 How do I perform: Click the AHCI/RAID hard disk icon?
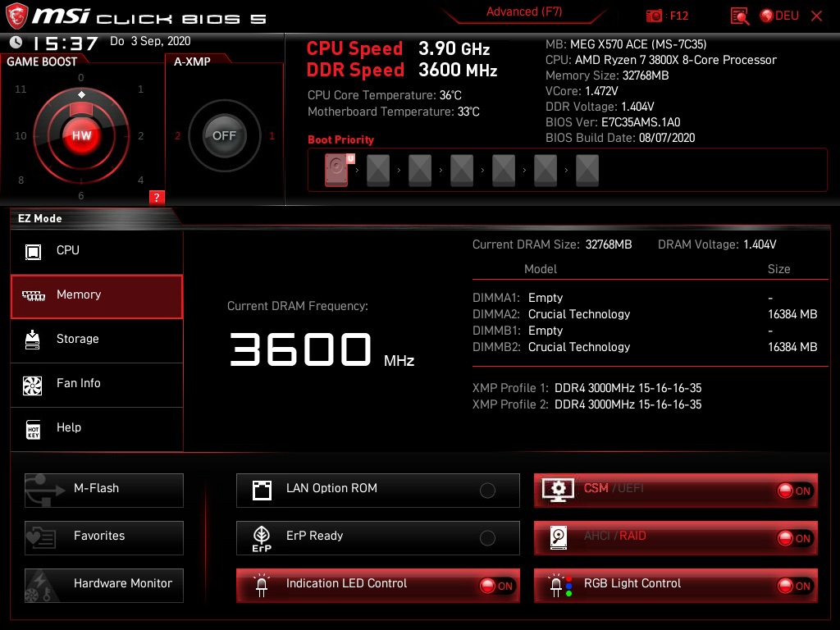pyautogui.click(x=559, y=537)
